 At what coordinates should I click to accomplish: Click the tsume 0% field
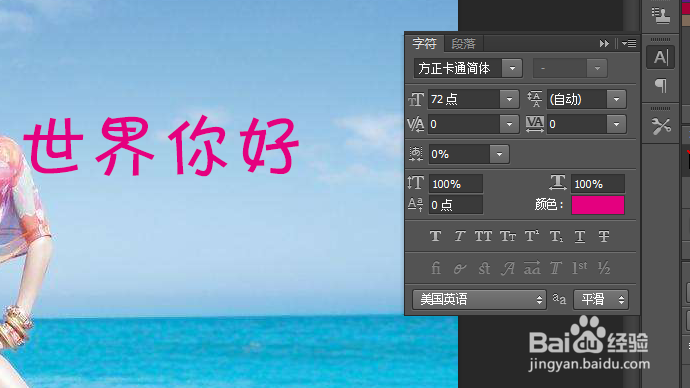pos(459,154)
